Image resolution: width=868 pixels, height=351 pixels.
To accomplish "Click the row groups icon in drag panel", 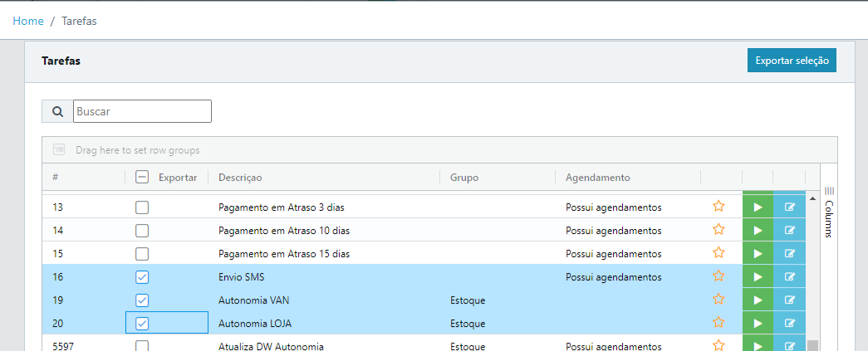I will click(59, 150).
